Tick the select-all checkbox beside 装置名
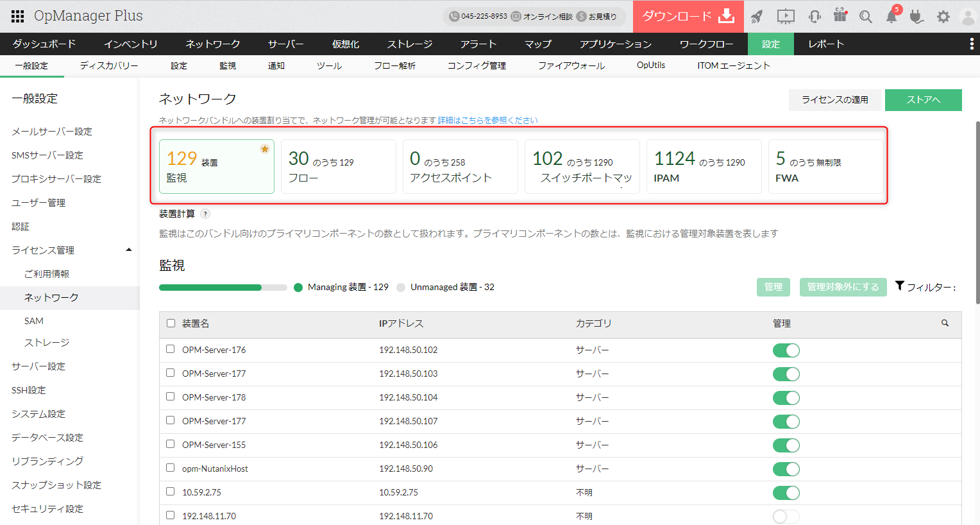The width and height of the screenshot is (980, 525). click(171, 323)
